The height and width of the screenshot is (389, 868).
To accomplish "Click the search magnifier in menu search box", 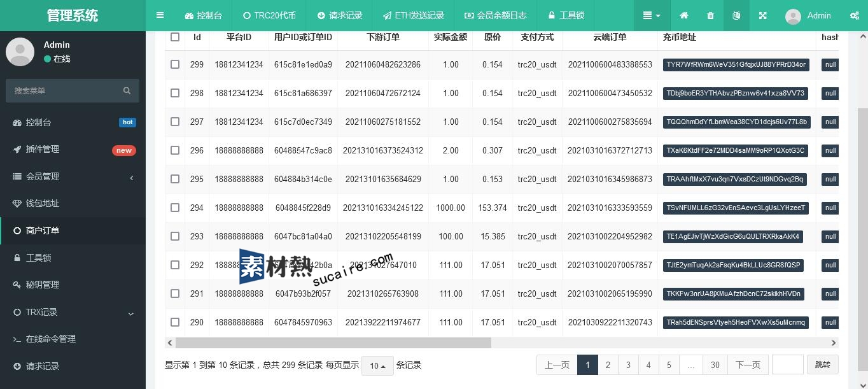I will [x=127, y=90].
